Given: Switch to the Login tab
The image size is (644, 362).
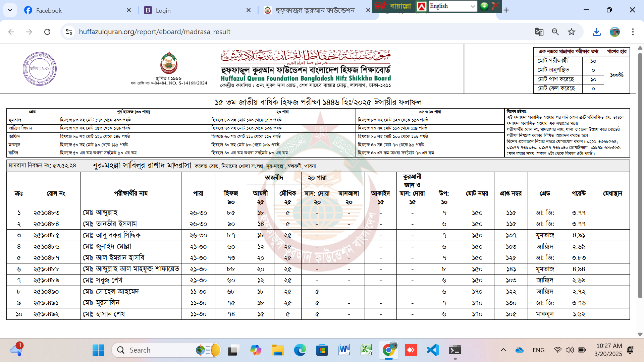Looking at the screenshot, I should click(163, 10).
